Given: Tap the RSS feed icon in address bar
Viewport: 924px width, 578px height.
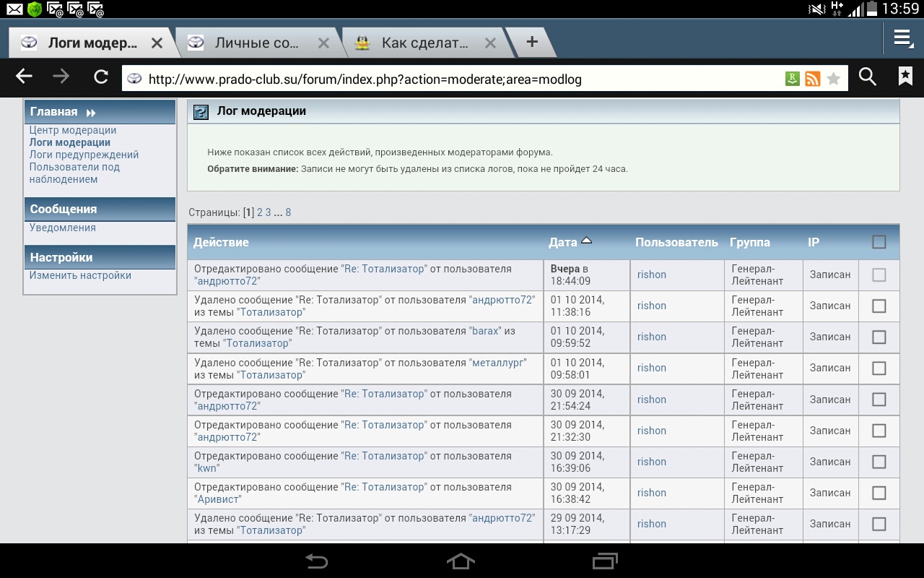Looking at the screenshot, I should tap(813, 79).
